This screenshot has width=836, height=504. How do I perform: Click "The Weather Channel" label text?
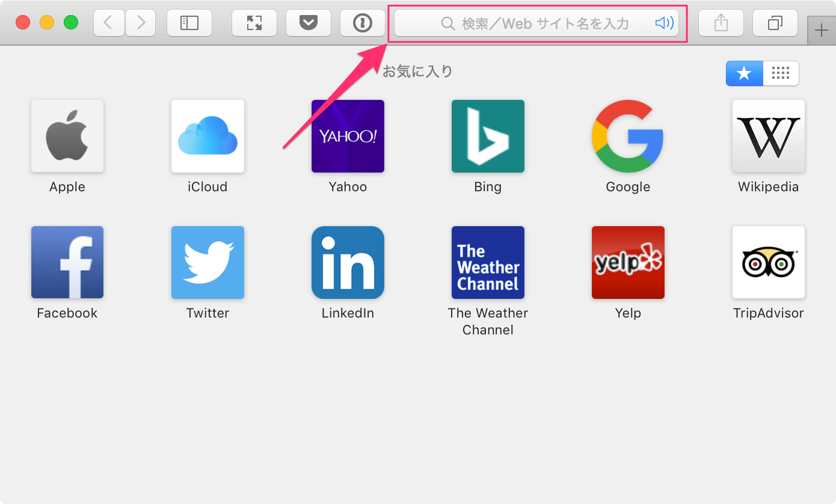pos(488,322)
